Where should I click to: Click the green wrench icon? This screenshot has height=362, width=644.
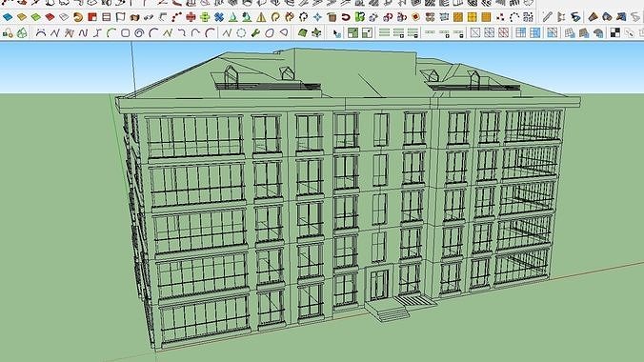[255, 33]
